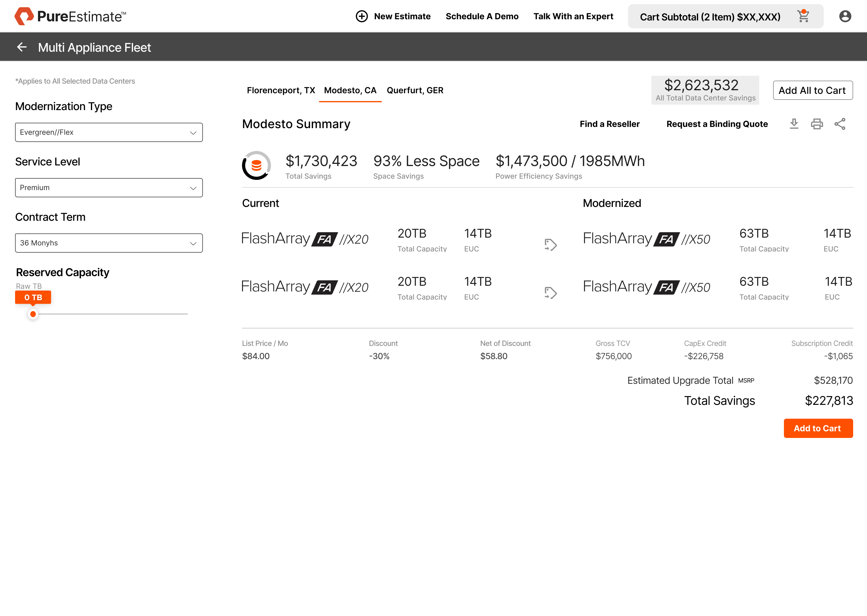
Task: Expand the Contract Term dropdown
Action: coord(109,243)
